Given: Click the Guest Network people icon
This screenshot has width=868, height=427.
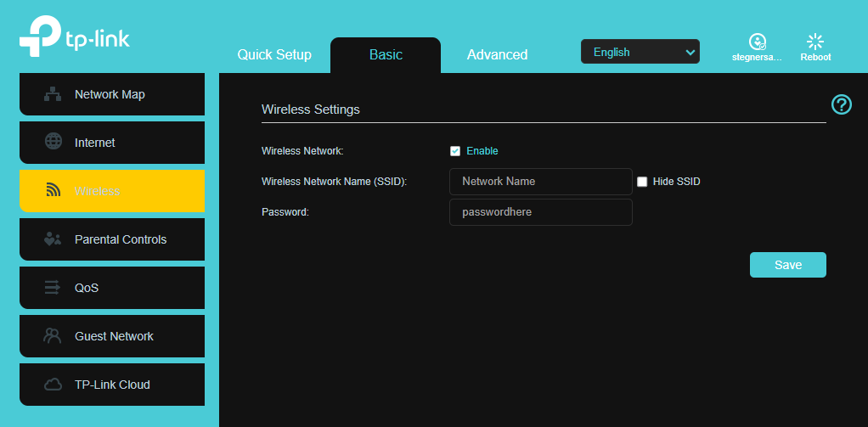Looking at the screenshot, I should [53, 336].
